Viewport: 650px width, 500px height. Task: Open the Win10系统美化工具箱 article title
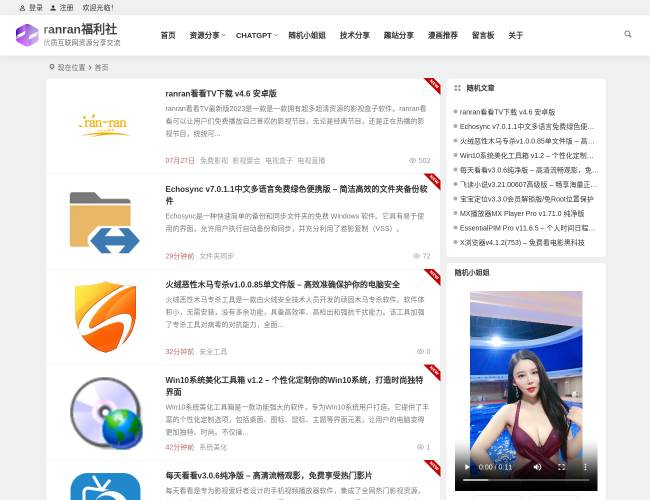[x=294, y=386]
